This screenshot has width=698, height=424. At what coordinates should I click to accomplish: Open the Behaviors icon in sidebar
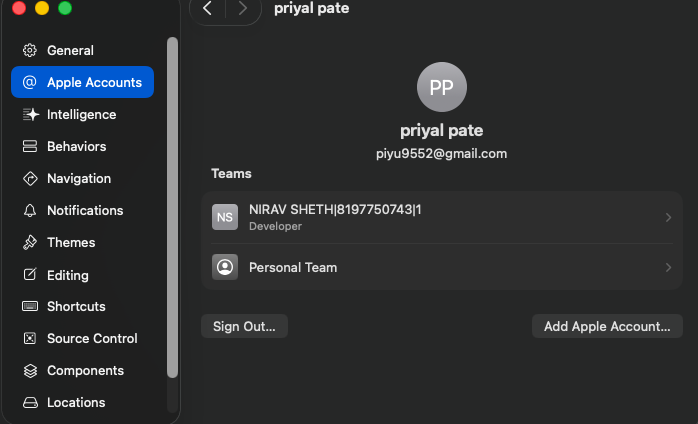point(30,146)
